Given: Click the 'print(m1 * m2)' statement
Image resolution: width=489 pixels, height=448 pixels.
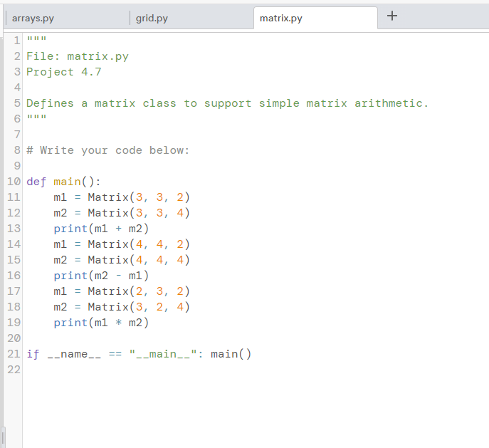Looking at the screenshot, I should coord(101,323).
